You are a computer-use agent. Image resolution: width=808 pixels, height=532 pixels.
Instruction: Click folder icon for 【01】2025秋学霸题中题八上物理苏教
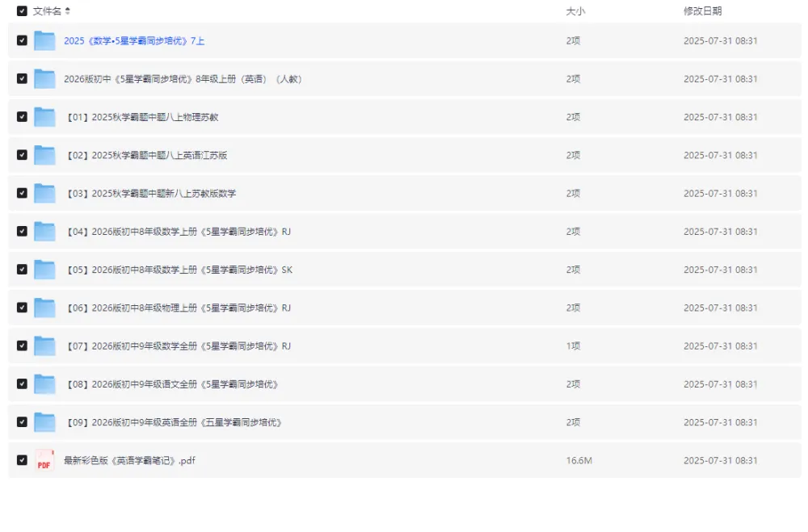point(44,117)
